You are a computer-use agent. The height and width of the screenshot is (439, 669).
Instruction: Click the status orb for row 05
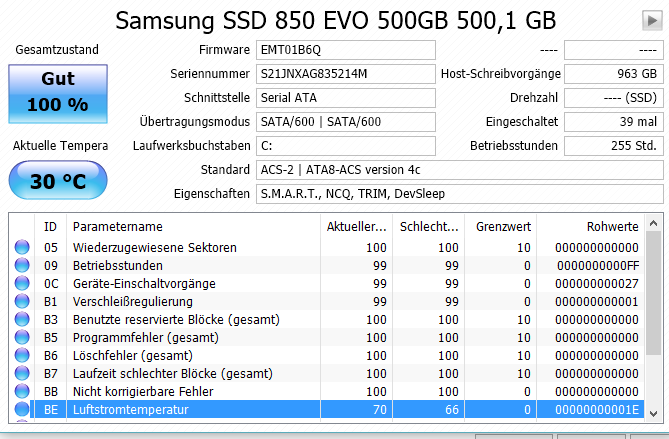tap(22, 247)
